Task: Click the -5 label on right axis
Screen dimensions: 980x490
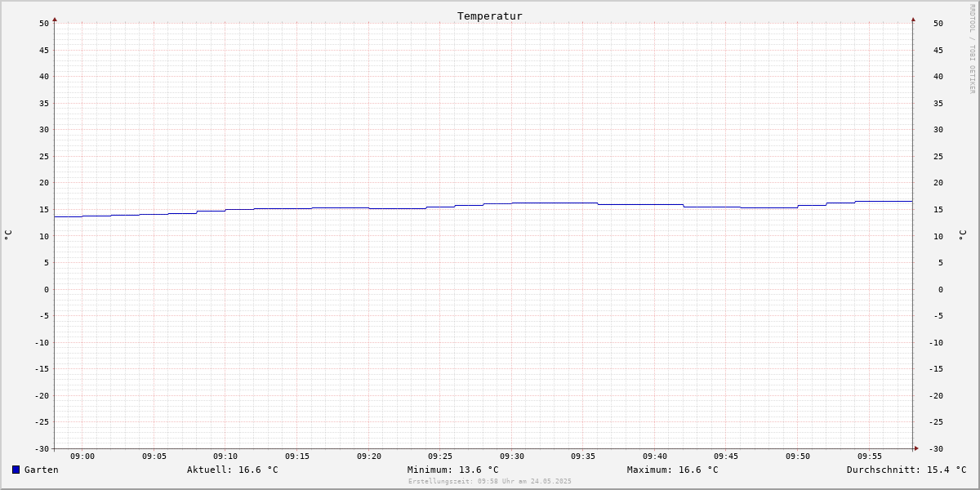Action: [938, 316]
